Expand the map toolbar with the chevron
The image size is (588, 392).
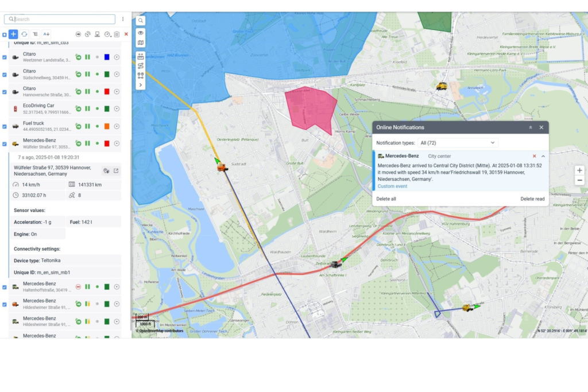coord(141,85)
